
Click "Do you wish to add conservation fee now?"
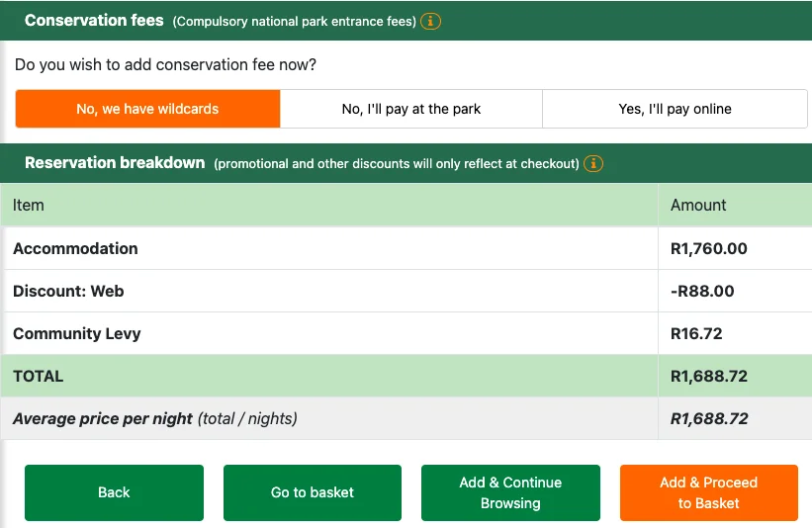165,64
